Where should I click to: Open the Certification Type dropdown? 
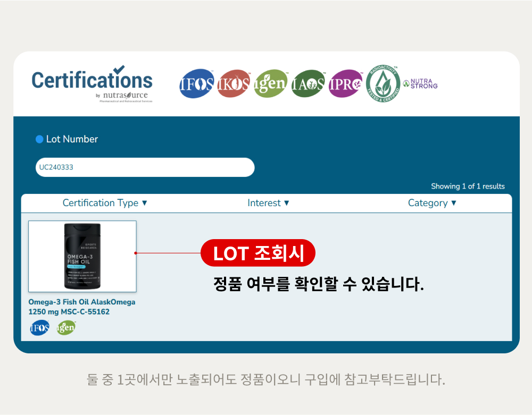(x=105, y=203)
